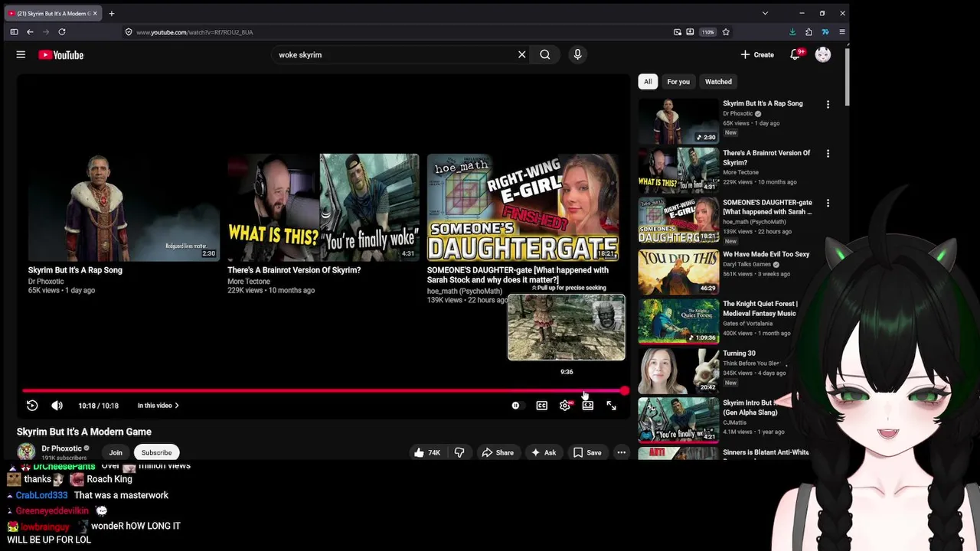The height and width of the screenshot is (551, 980).
Task: Open the player settings gear
Action: coord(565,406)
